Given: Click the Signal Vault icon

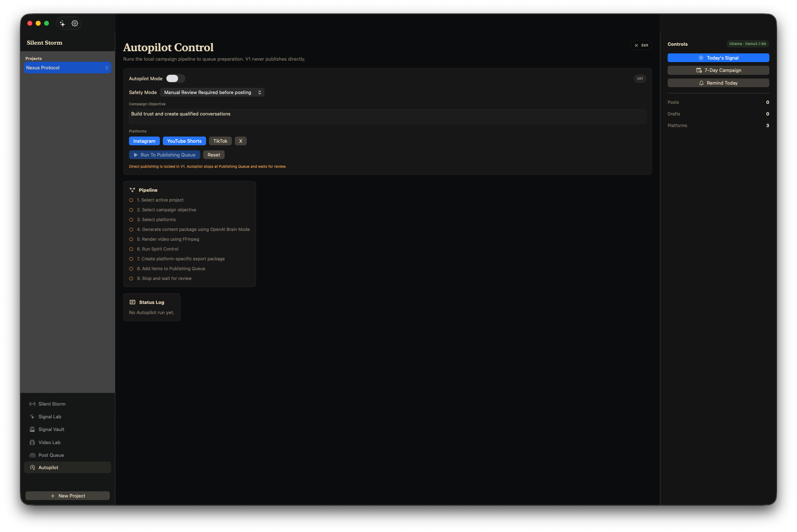Looking at the screenshot, I should tap(32, 429).
